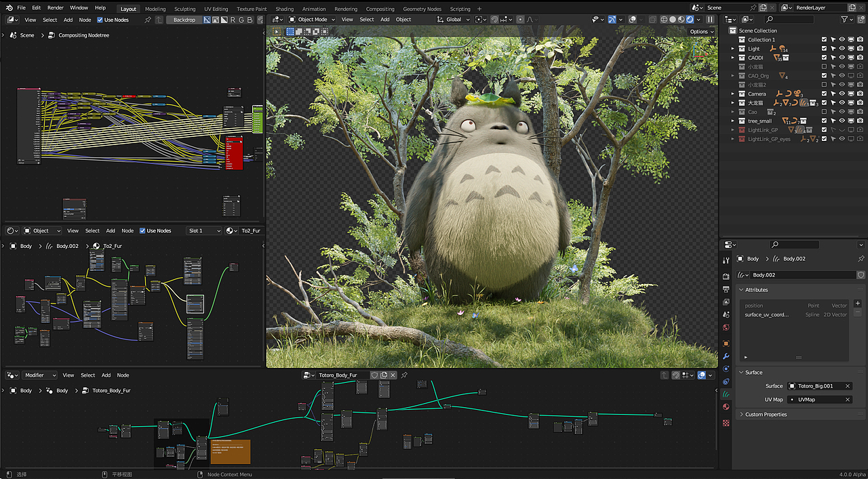
Task: Toggle snapping magnet in the viewport
Action: (495, 20)
